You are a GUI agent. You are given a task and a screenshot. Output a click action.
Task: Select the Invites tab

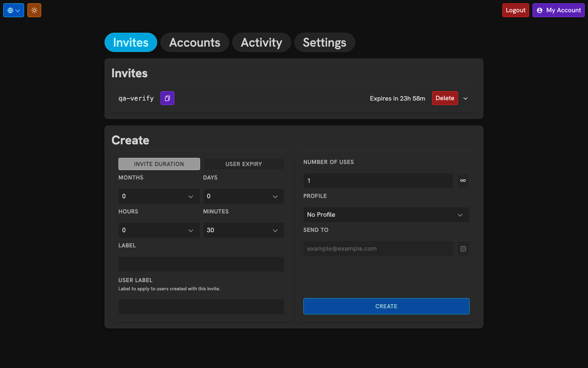[131, 43]
